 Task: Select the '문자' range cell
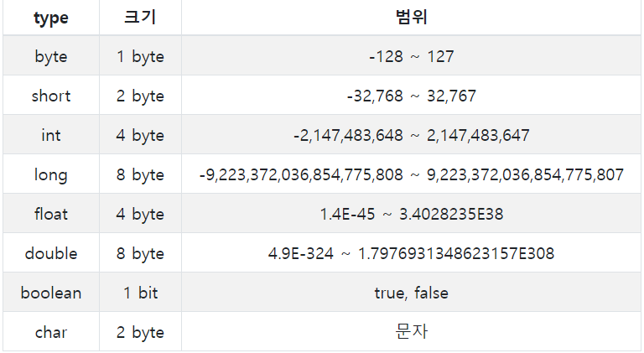point(411,332)
